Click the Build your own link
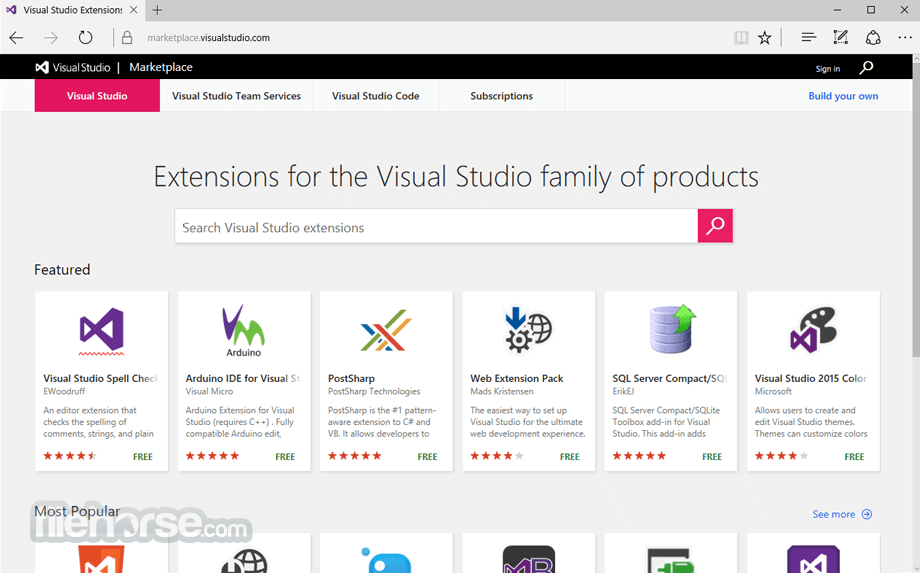This screenshot has height=573, width=920. pos(843,96)
